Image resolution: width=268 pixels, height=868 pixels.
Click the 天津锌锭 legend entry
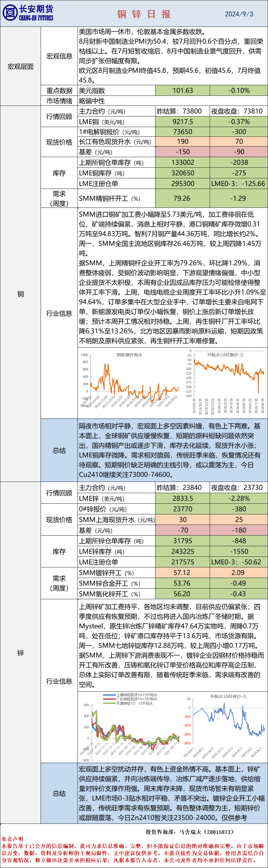tap(128, 703)
